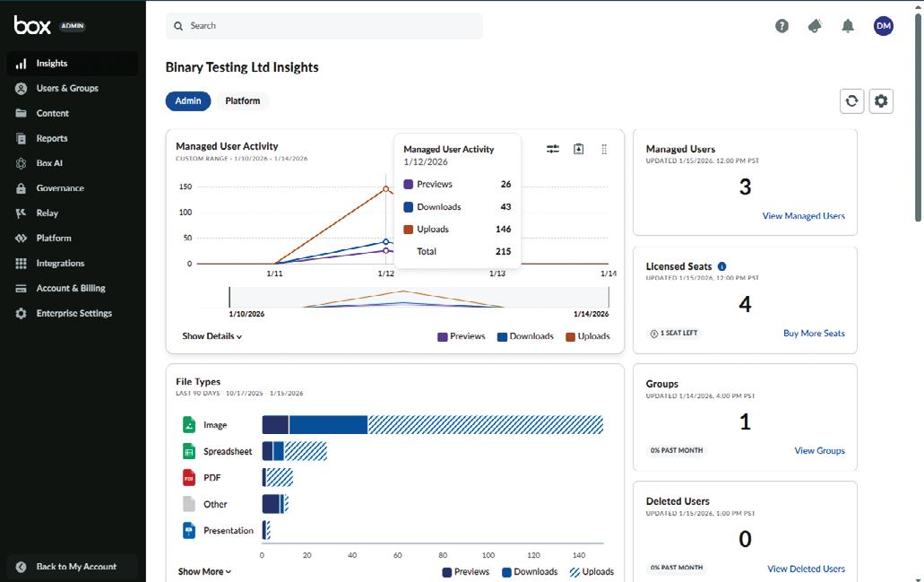Image resolution: width=924 pixels, height=582 pixels.
Task: Click the Total value 215 in tooltip
Action: coord(504,251)
